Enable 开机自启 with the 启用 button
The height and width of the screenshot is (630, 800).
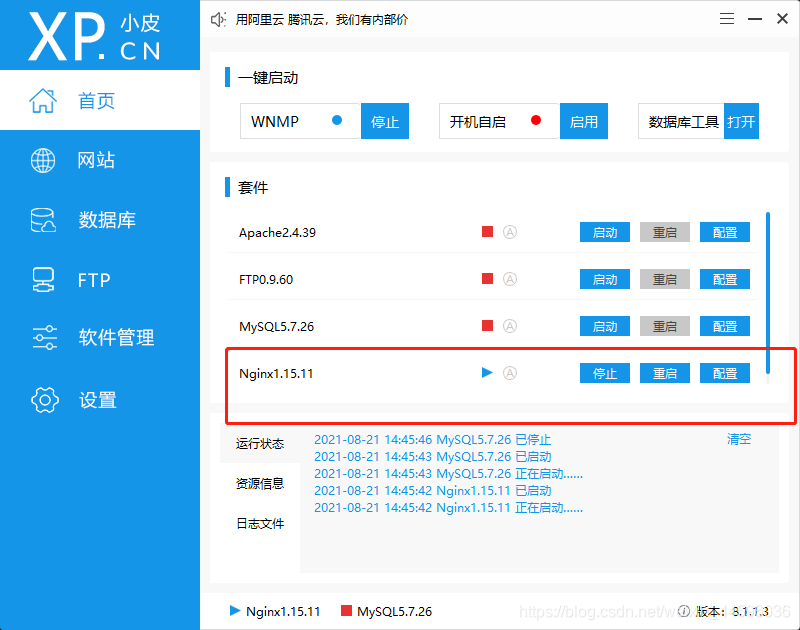(584, 121)
